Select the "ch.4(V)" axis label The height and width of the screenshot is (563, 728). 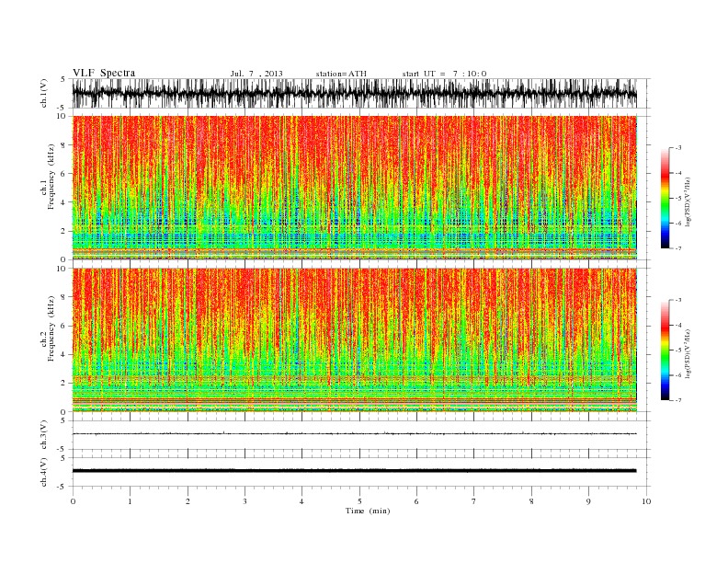pyautogui.click(x=44, y=472)
